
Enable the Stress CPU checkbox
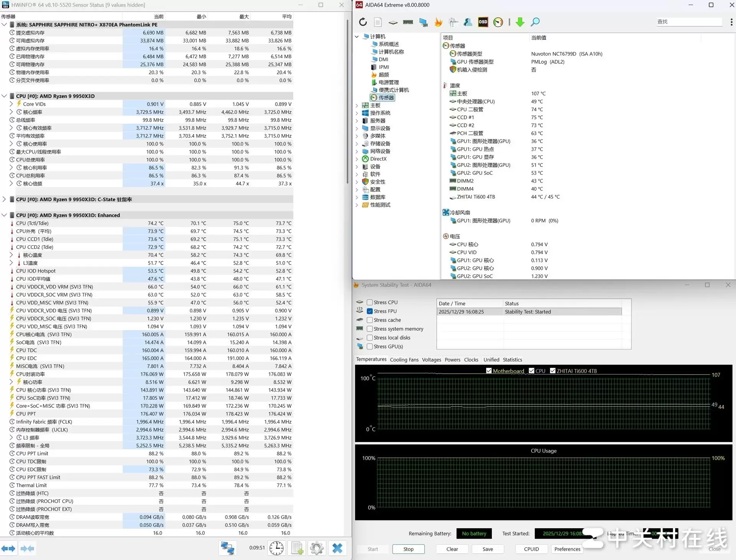tap(370, 302)
